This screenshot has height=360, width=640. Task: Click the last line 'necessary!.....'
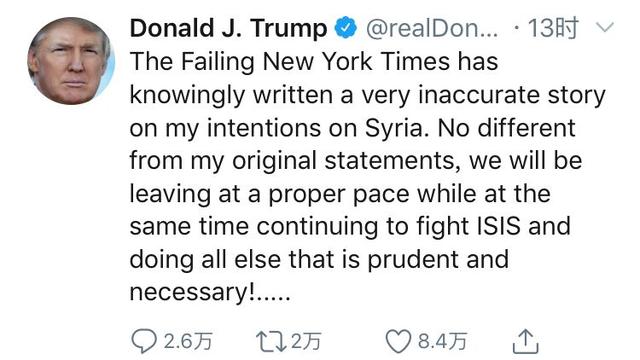[210, 292]
